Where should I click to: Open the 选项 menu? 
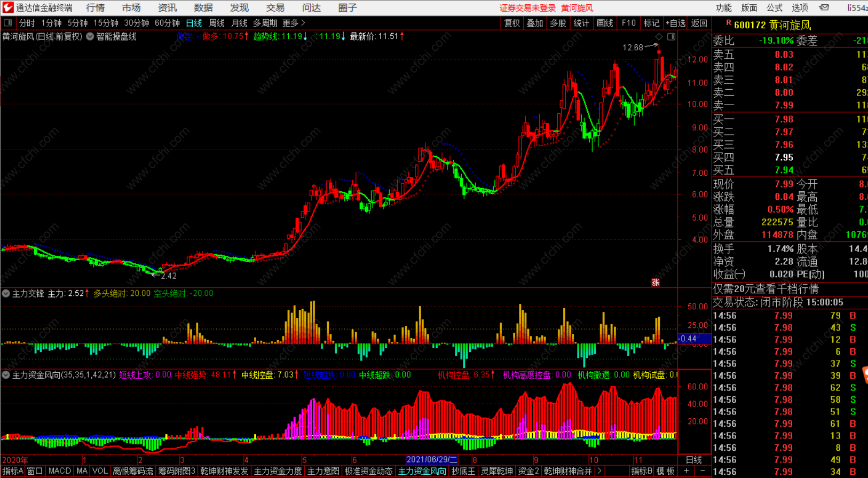800,7
